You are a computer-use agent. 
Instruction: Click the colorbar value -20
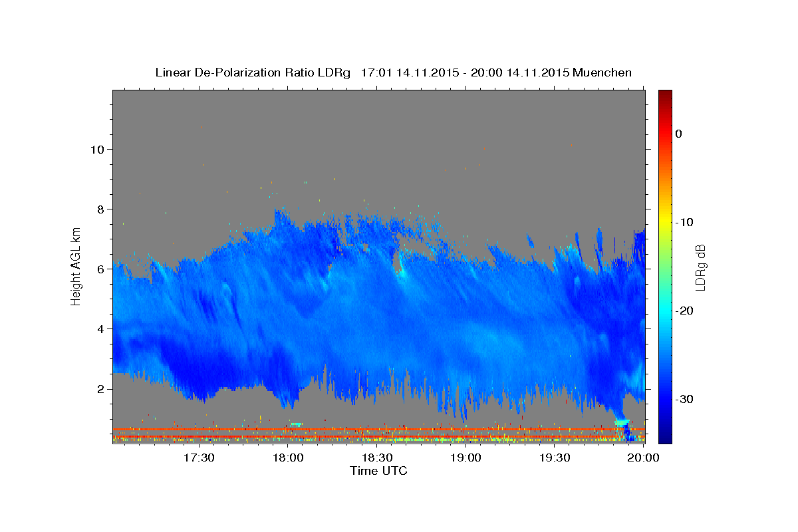click(684, 311)
